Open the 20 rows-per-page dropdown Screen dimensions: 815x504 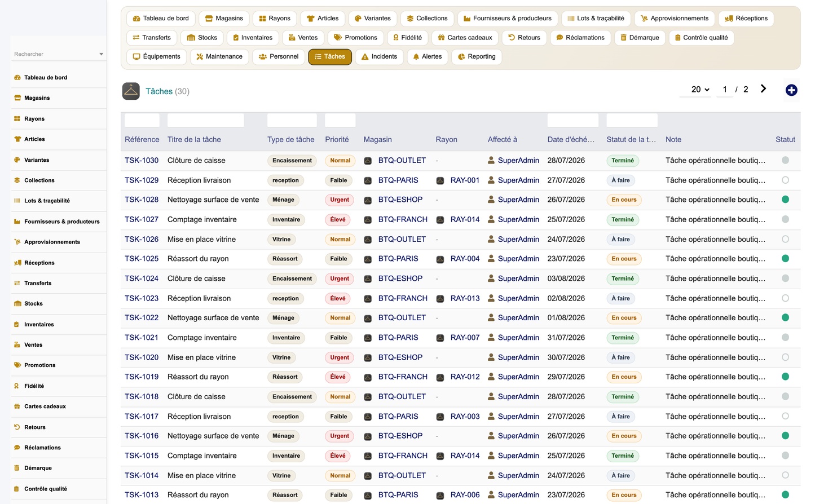pos(700,90)
